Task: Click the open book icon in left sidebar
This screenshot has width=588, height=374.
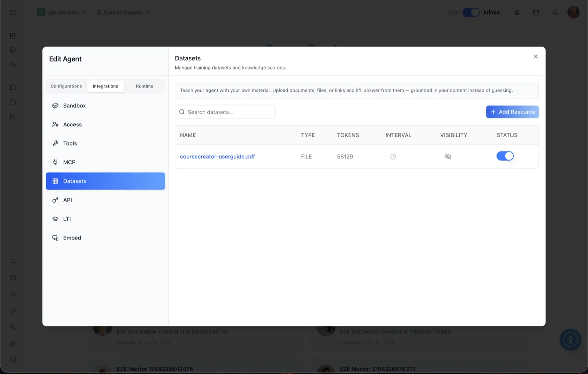Action: pyautogui.click(x=13, y=360)
